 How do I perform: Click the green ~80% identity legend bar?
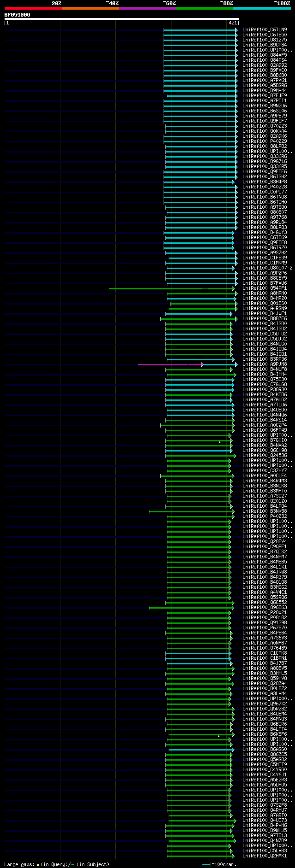(205, 8)
